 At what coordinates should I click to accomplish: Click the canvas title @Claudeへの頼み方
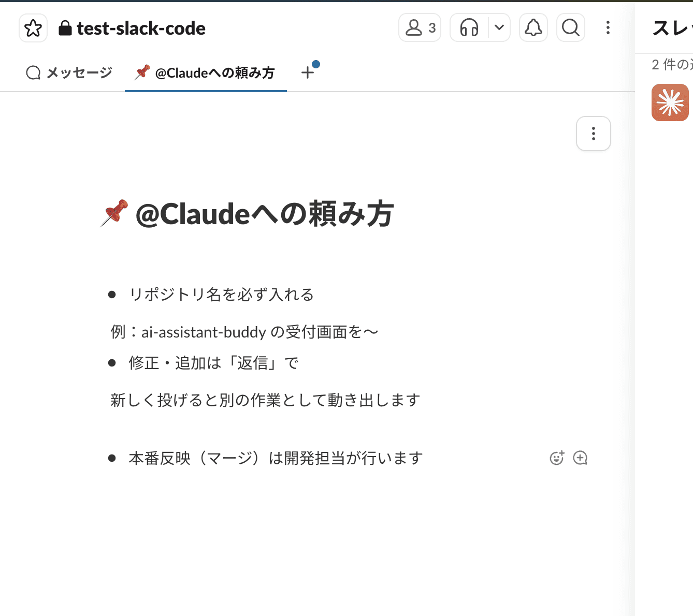point(265,214)
